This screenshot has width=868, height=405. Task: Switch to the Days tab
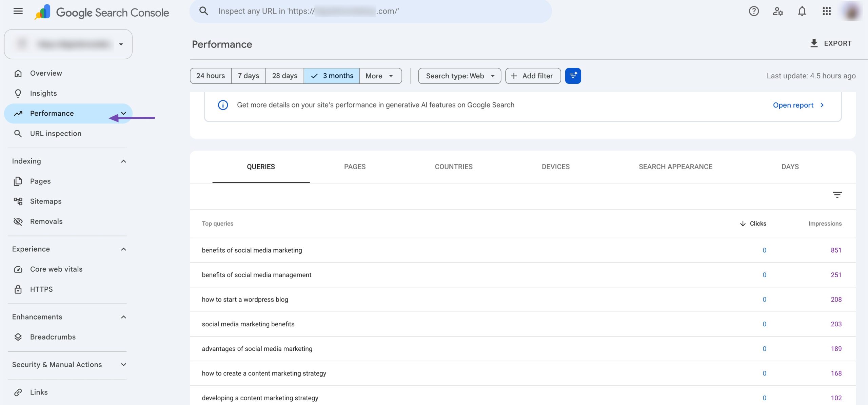(790, 167)
